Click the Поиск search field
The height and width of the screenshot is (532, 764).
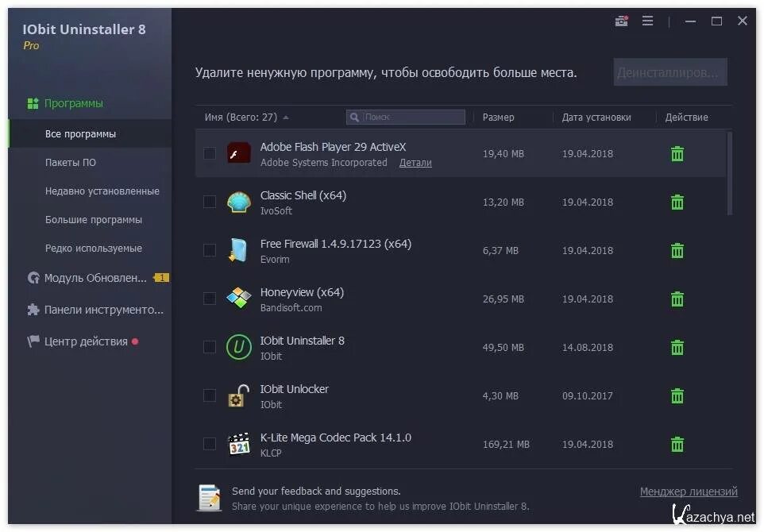click(406, 117)
